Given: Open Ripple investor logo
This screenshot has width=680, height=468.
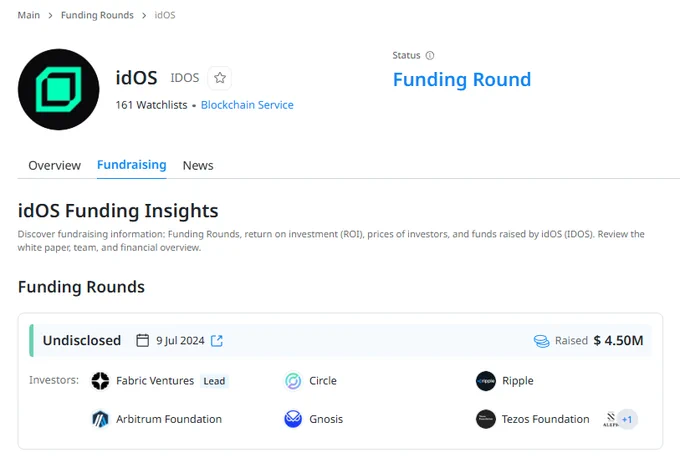Looking at the screenshot, I should point(486,381).
